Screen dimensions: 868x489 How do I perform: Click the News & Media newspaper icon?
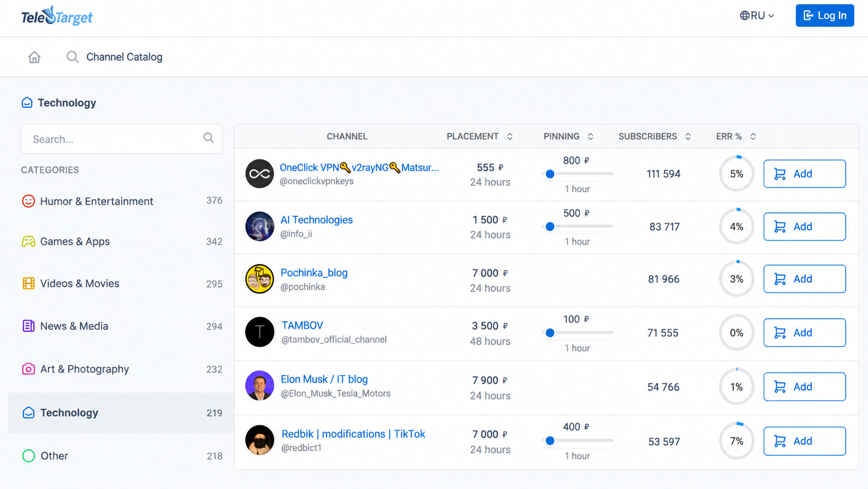(29, 326)
